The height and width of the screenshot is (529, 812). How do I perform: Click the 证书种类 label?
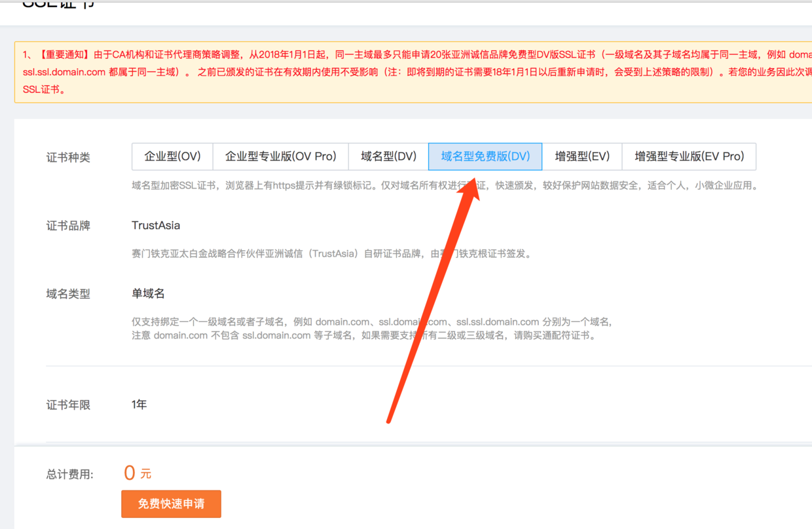click(x=68, y=158)
